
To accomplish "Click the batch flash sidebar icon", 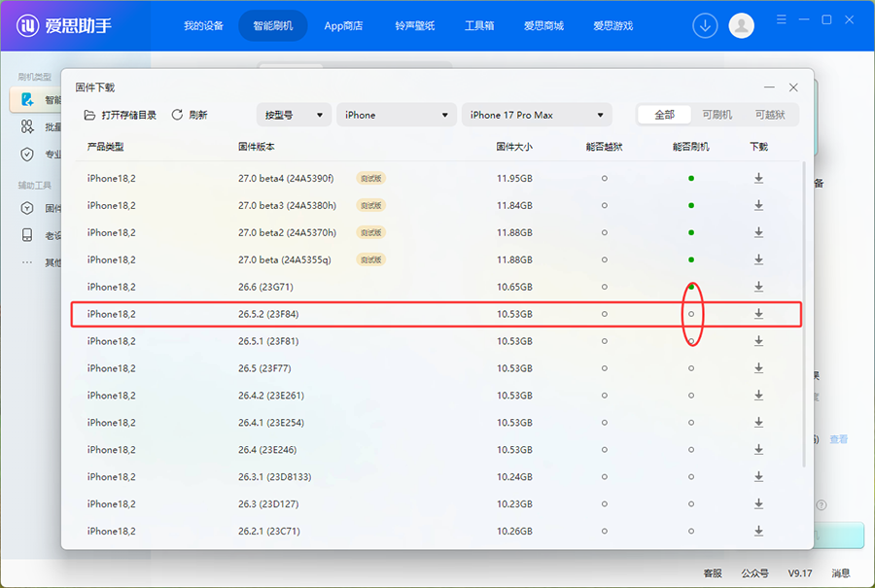I will [x=27, y=126].
